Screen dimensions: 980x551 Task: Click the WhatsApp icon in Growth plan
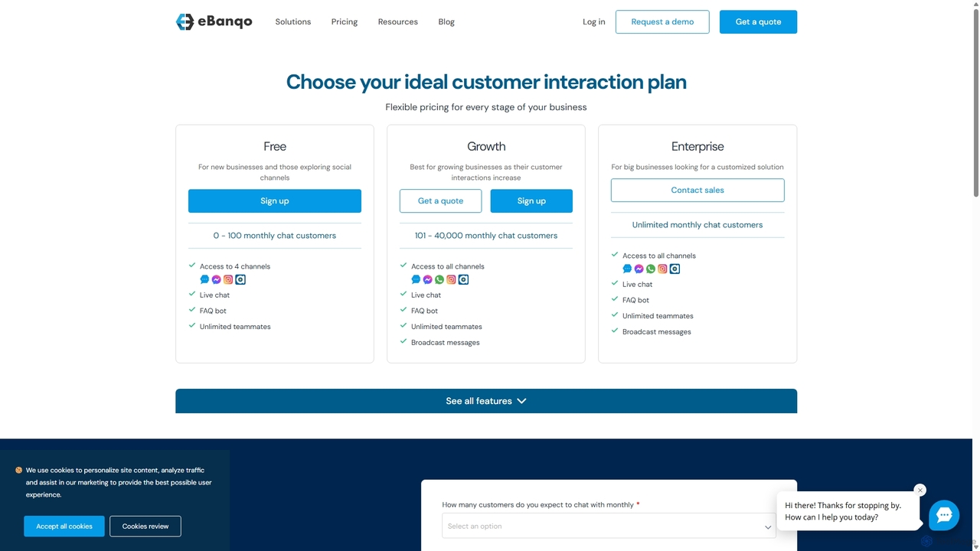click(x=439, y=279)
